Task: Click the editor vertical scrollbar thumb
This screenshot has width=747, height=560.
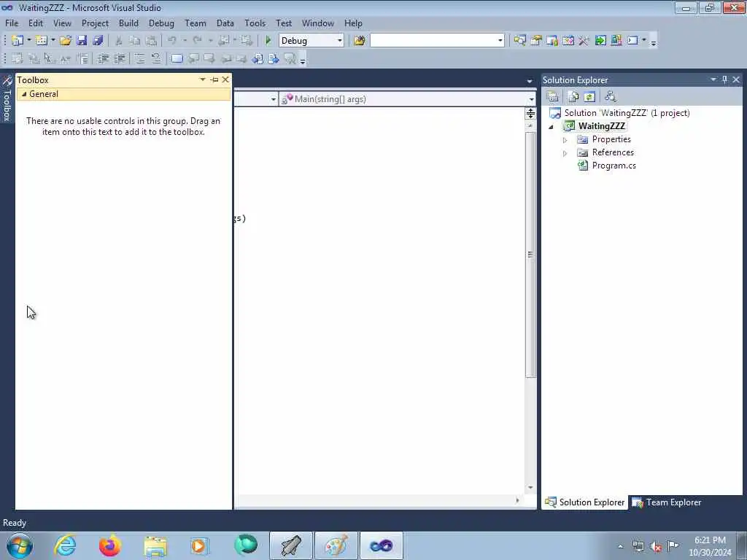Action: coord(530,254)
